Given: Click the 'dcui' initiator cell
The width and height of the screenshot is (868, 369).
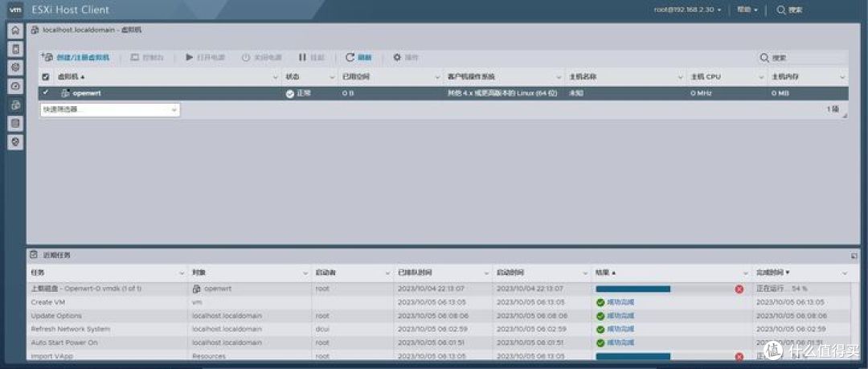Looking at the screenshot, I should coord(321,329).
